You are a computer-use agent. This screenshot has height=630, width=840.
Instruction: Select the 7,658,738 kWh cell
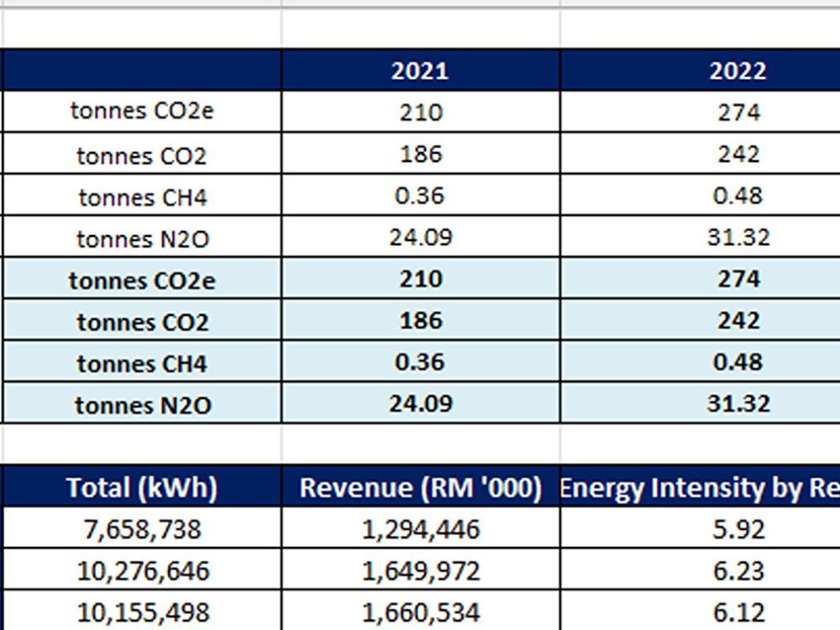coord(142,528)
